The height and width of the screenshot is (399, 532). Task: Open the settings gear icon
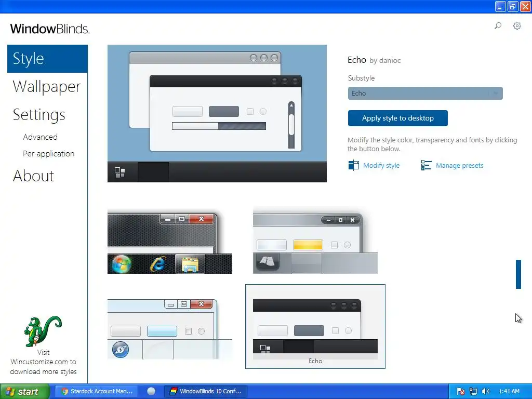(x=517, y=26)
